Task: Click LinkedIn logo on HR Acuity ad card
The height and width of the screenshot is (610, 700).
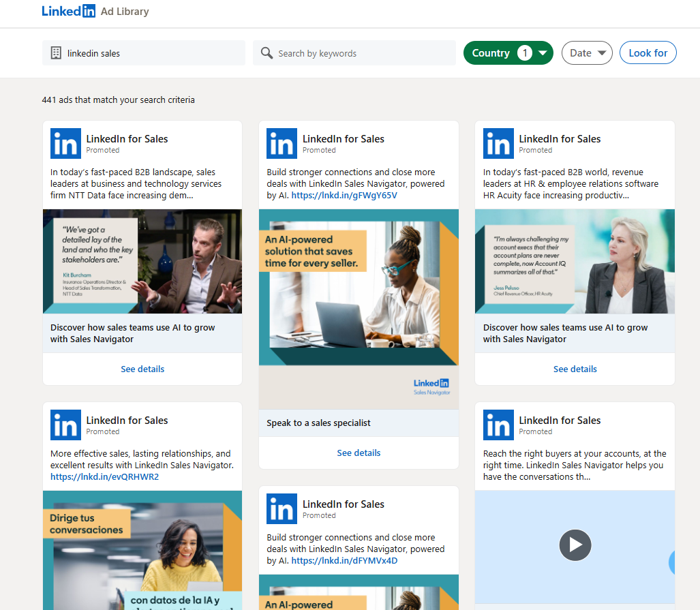Action: tap(498, 143)
